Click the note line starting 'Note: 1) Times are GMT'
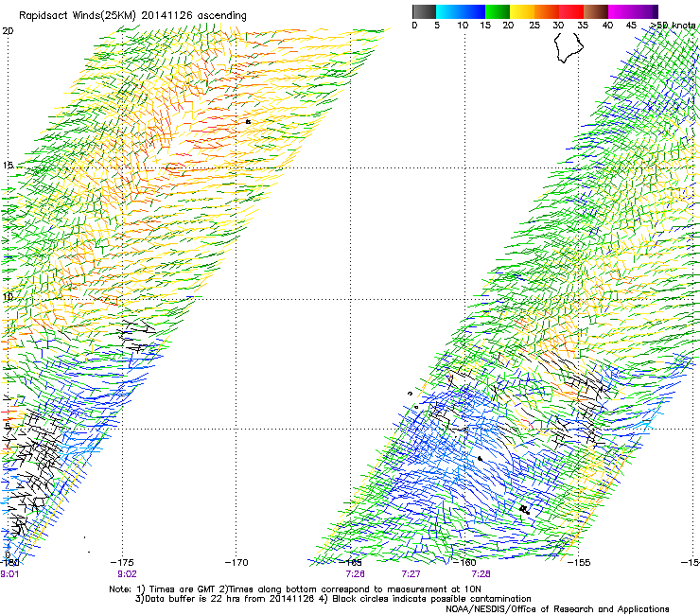The image size is (700, 615). click(x=295, y=589)
